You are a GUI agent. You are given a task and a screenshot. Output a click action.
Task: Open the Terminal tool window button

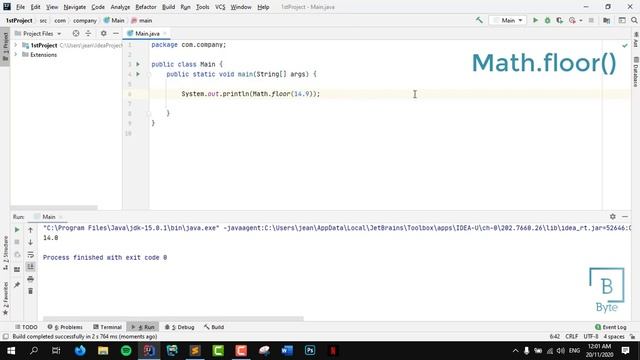click(107, 327)
